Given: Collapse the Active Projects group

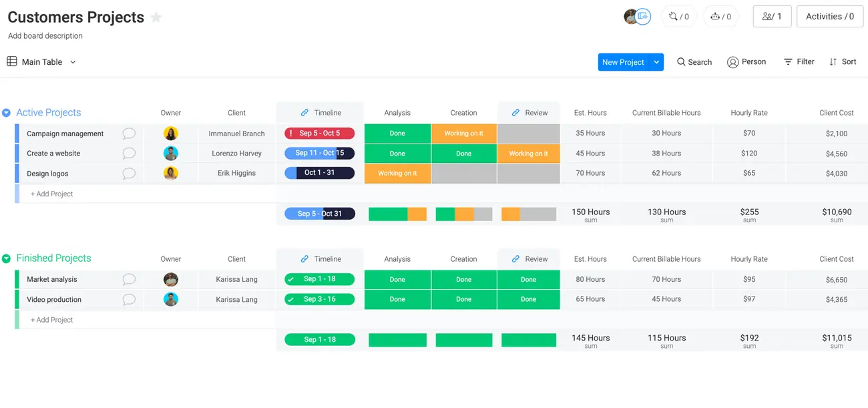Looking at the screenshot, I should click(x=7, y=113).
